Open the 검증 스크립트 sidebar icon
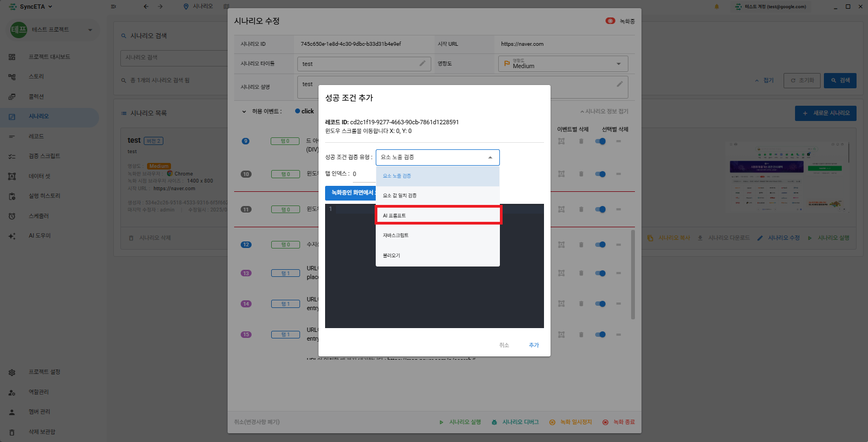The width and height of the screenshot is (868, 442). pyautogui.click(x=12, y=156)
